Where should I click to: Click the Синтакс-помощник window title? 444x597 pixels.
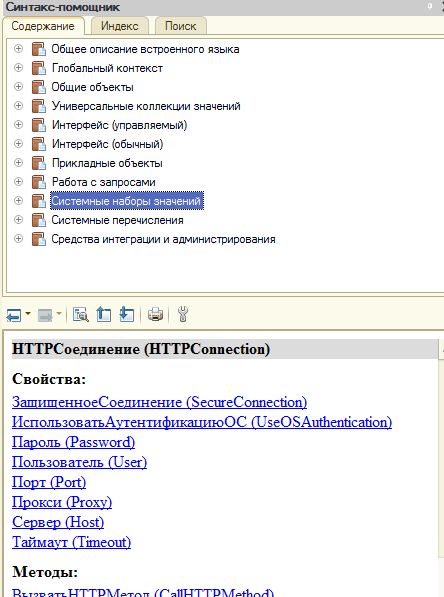(x=63, y=7)
